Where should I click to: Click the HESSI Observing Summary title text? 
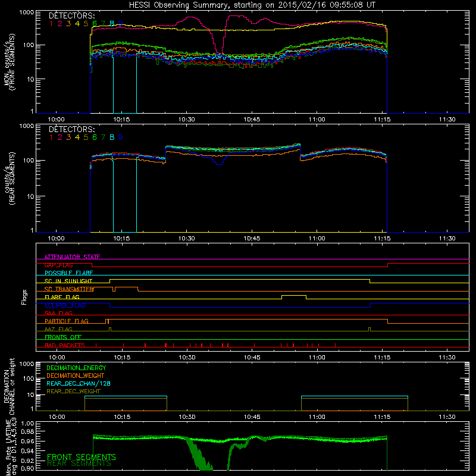(x=252, y=5)
